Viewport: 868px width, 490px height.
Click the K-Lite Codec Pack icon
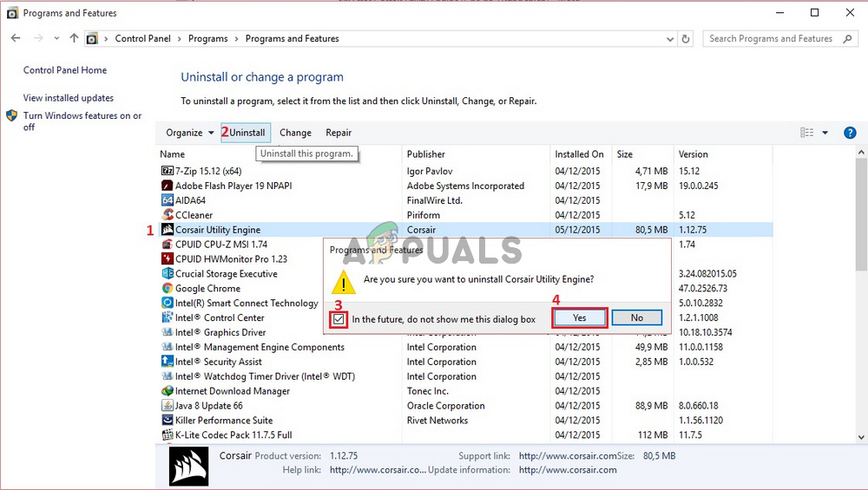(x=168, y=434)
